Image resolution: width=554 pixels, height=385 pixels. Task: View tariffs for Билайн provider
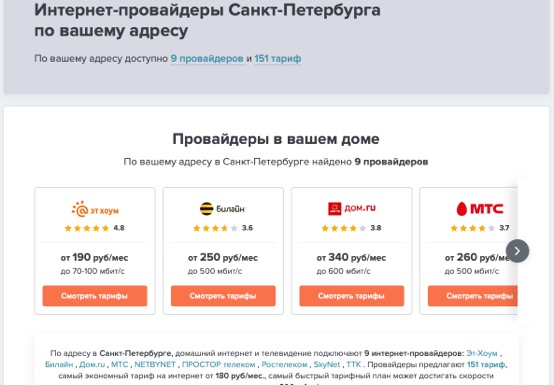point(223,296)
